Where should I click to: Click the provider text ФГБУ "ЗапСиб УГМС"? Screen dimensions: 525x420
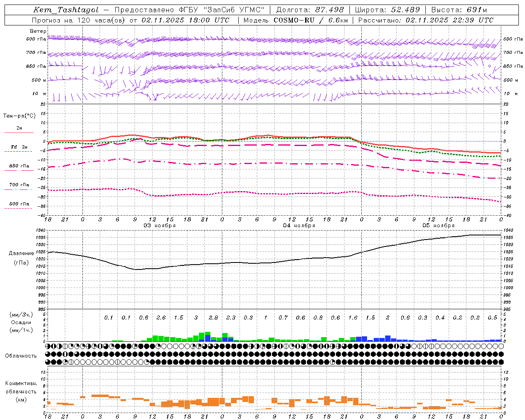tap(222, 10)
